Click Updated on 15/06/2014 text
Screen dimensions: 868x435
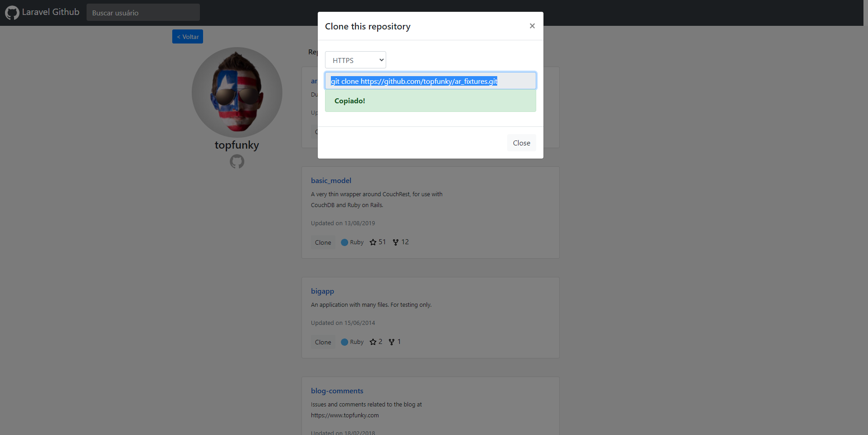point(343,323)
